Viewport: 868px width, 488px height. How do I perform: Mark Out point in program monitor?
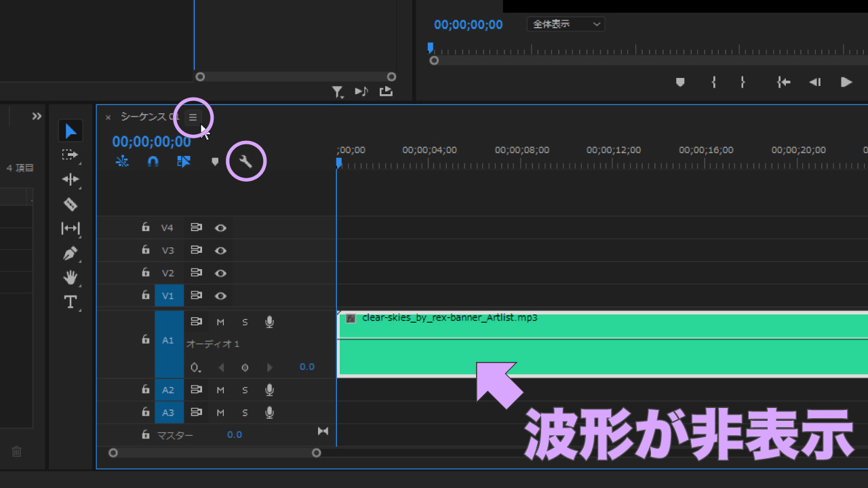[x=743, y=82]
